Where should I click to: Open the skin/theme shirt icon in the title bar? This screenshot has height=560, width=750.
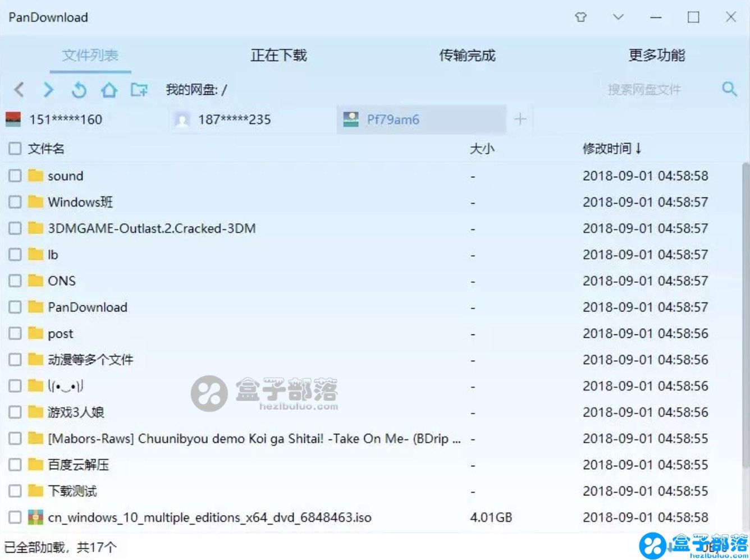coord(581,17)
